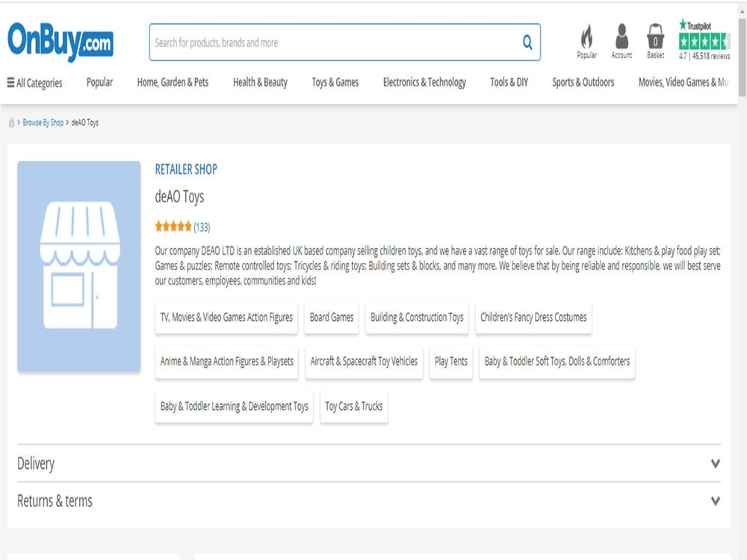This screenshot has width=747, height=560.
Task: Click the search magnifier icon
Action: (527, 43)
